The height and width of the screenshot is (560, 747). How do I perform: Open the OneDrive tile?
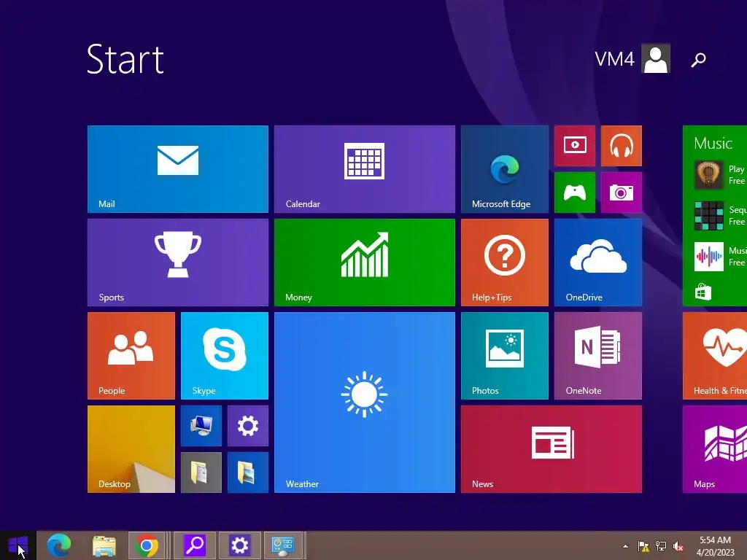598,262
